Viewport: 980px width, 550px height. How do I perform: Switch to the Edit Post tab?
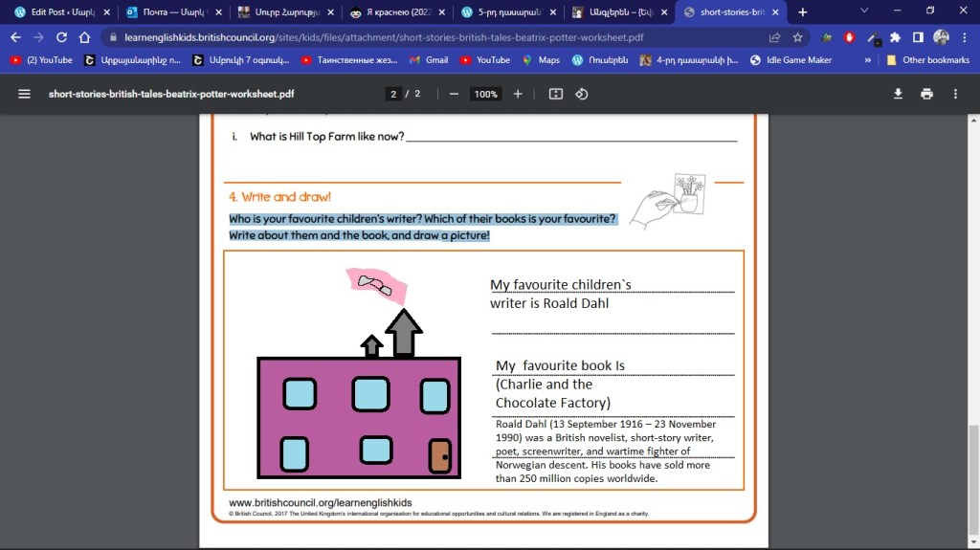tap(56, 12)
